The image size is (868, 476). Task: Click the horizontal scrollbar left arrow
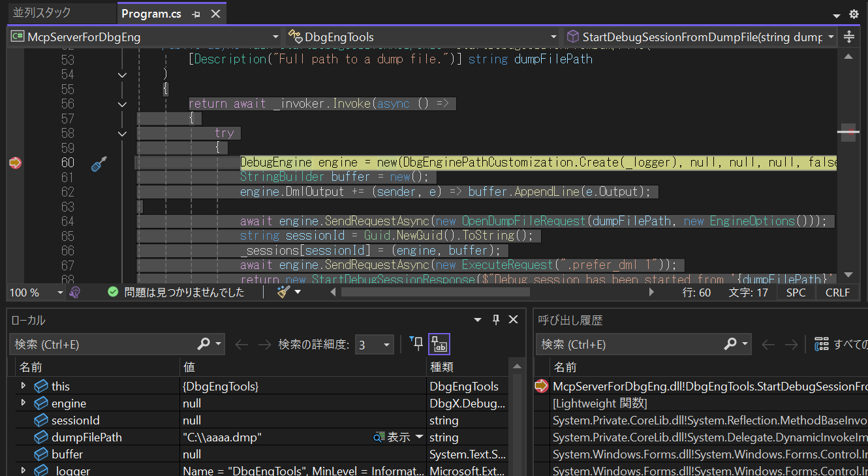pyautogui.click(x=333, y=293)
